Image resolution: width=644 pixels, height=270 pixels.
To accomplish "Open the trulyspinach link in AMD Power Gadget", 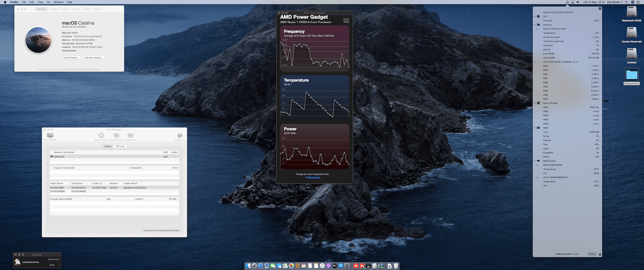I will (313, 177).
